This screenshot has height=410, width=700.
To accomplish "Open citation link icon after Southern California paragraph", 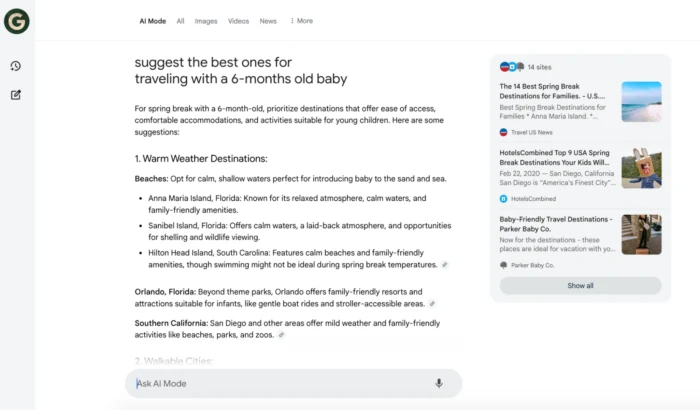I will click(x=281, y=335).
